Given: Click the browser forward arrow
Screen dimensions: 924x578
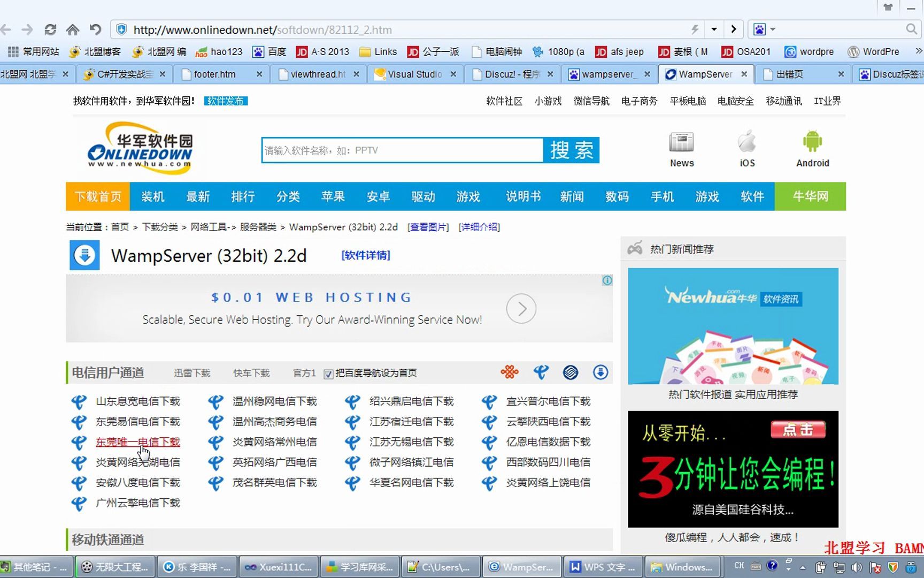Looking at the screenshot, I should click(27, 30).
